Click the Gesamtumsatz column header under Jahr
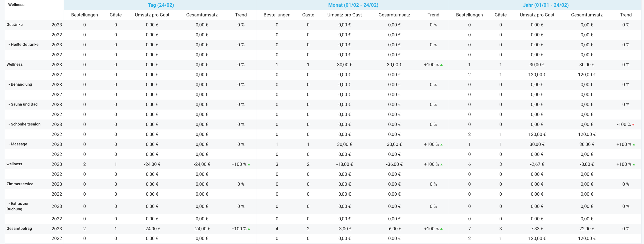644x244 pixels. pos(586,15)
